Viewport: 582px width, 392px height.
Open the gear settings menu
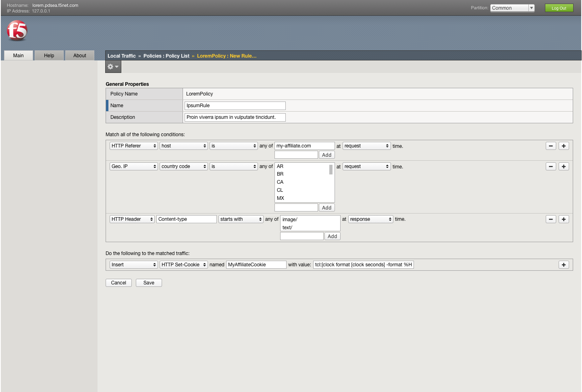(x=113, y=66)
